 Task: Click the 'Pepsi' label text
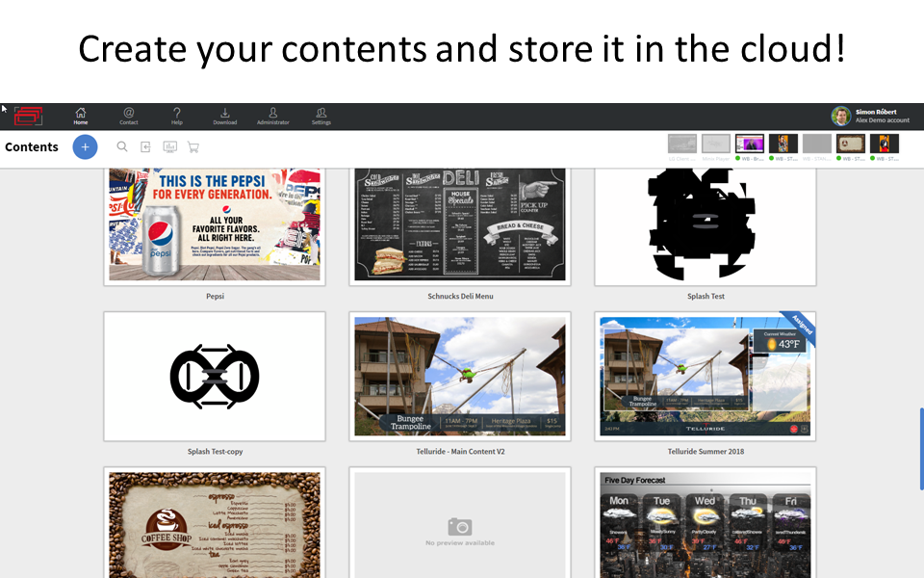click(215, 296)
